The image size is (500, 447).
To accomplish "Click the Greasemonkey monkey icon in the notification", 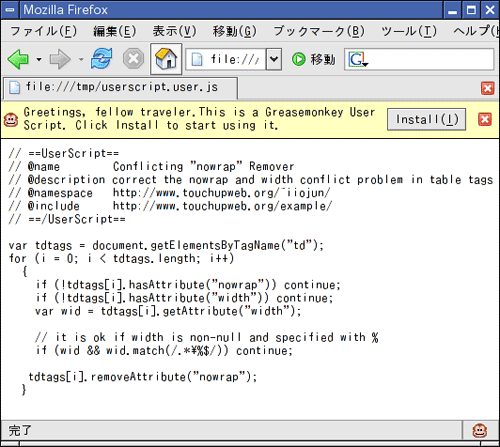I will [x=11, y=120].
